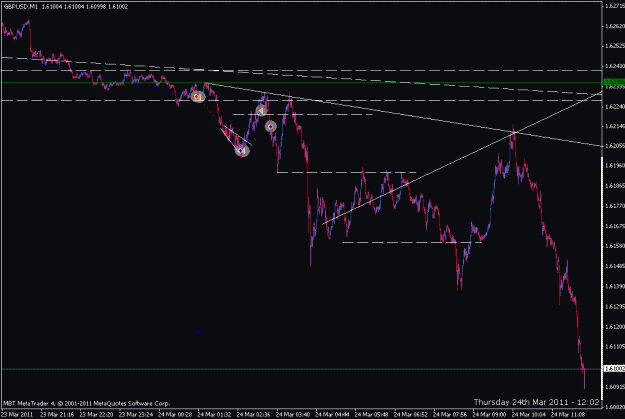Viewport: 625px width, 419px height.
Task: Click the 1.60915 price axis label
Action: pyautogui.click(x=615, y=387)
